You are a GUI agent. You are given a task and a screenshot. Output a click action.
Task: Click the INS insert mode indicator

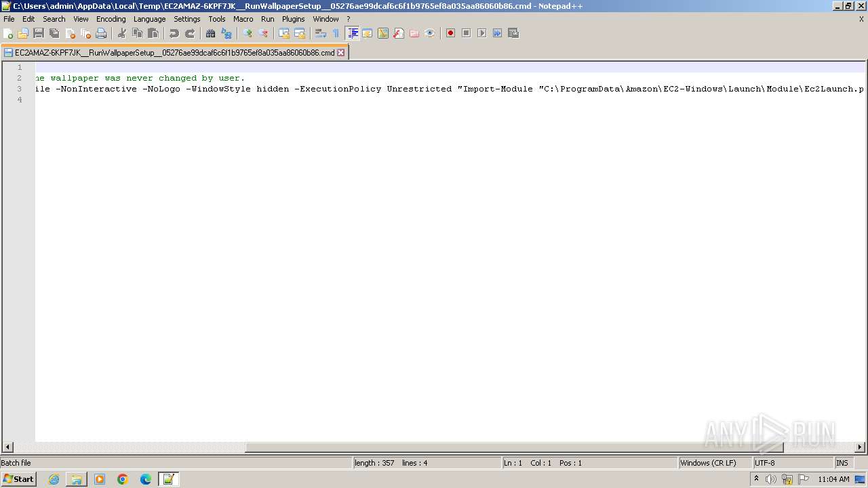842,463
